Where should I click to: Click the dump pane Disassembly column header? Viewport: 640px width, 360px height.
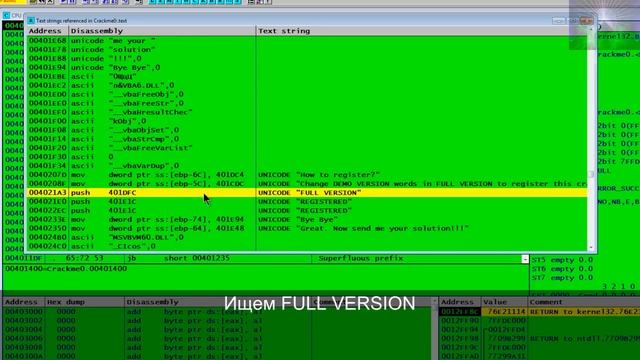218,302
